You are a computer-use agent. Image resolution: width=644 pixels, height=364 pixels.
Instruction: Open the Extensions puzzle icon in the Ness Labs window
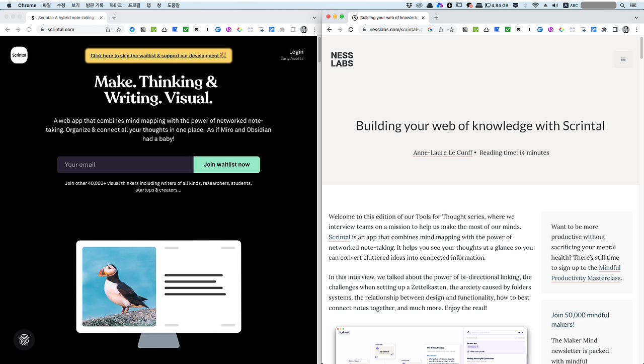point(604,30)
